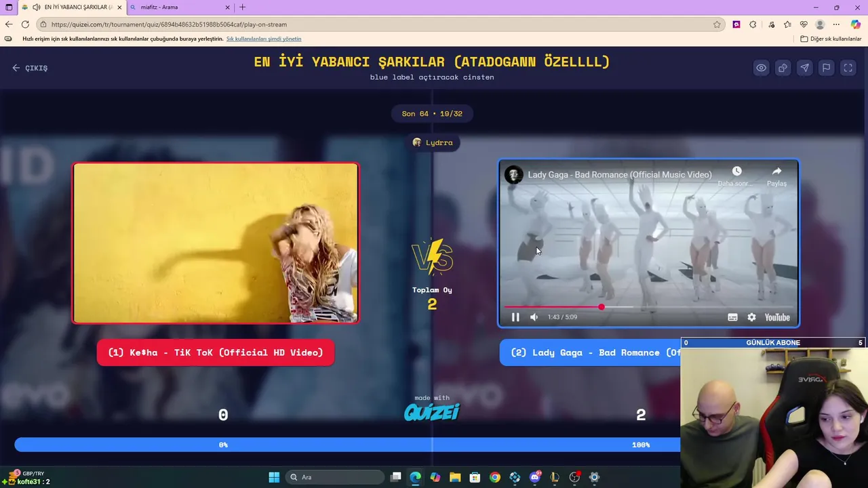Mute the YouTube video volume

(x=534, y=317)
